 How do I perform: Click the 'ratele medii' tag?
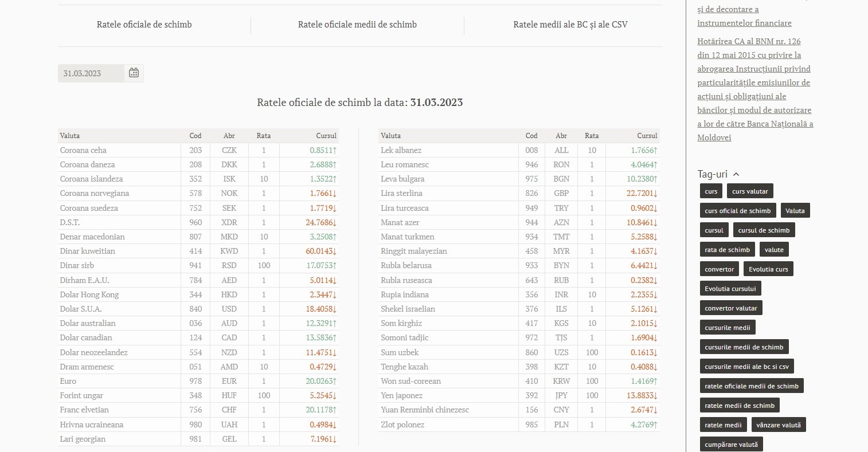pos(723,425)
